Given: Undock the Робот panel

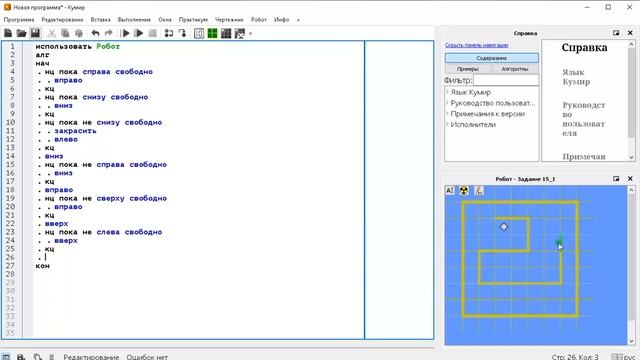Looking at the screenshot, I should coord(616,179).
